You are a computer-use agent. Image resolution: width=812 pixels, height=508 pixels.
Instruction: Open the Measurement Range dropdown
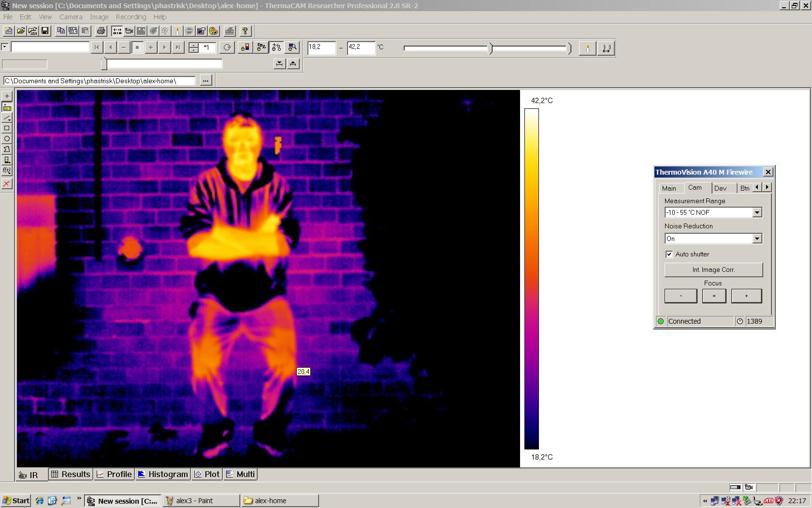(757, 212)
